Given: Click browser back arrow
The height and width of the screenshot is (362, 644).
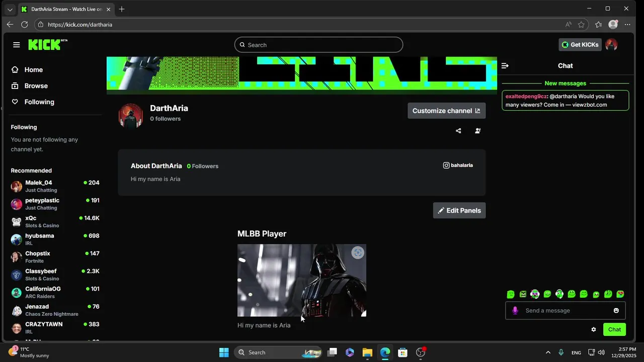Looking at the screenshot, I should click(10, 24).
